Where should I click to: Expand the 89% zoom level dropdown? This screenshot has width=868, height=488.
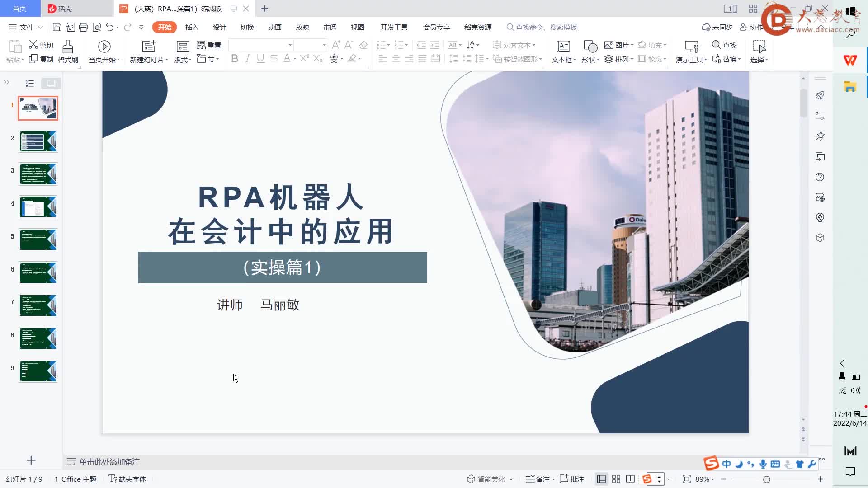(x=713, y=479)
